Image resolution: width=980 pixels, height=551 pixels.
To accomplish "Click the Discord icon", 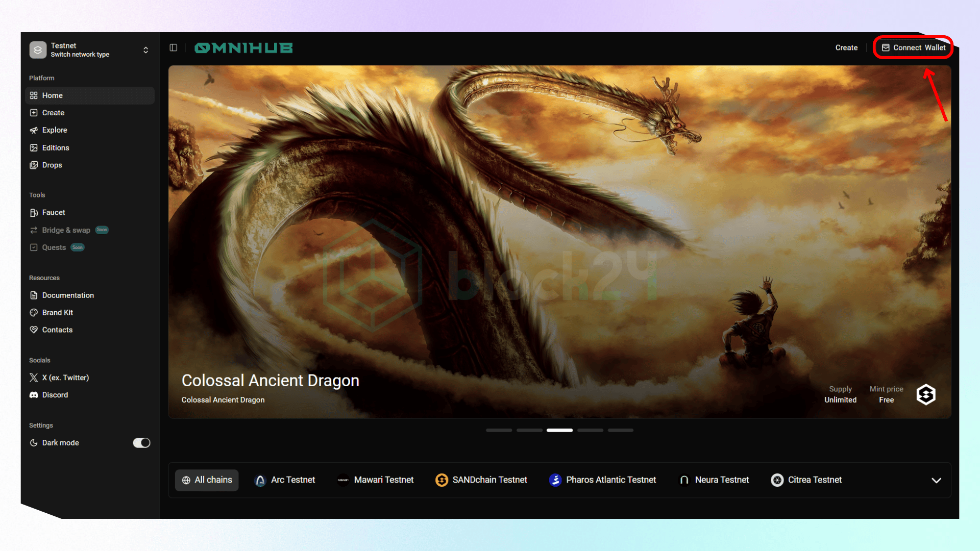I will click(34, 394).
